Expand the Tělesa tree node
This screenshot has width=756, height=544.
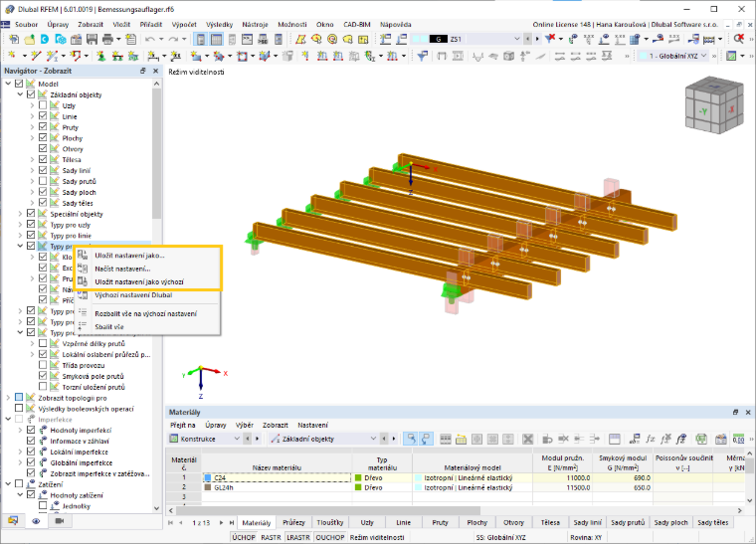32,159
